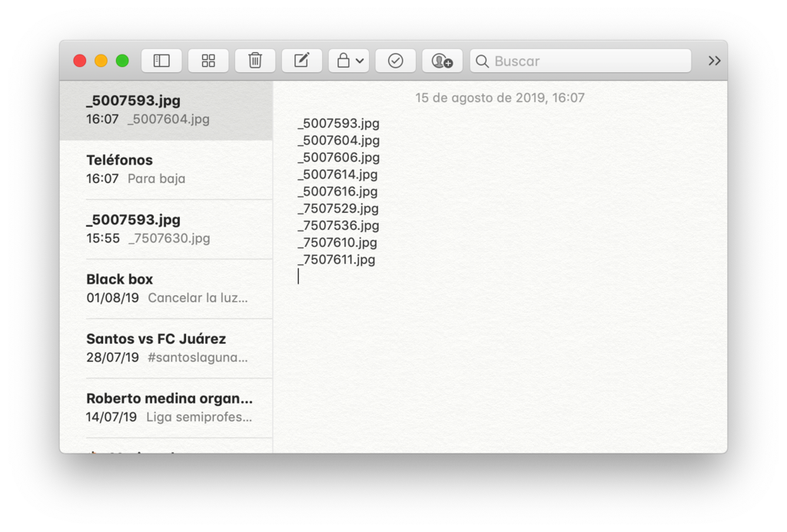This screenshot has height=532, width=787.
Task: Click the _7507610.jpg line in the note
Action: (x=337, y=242)
